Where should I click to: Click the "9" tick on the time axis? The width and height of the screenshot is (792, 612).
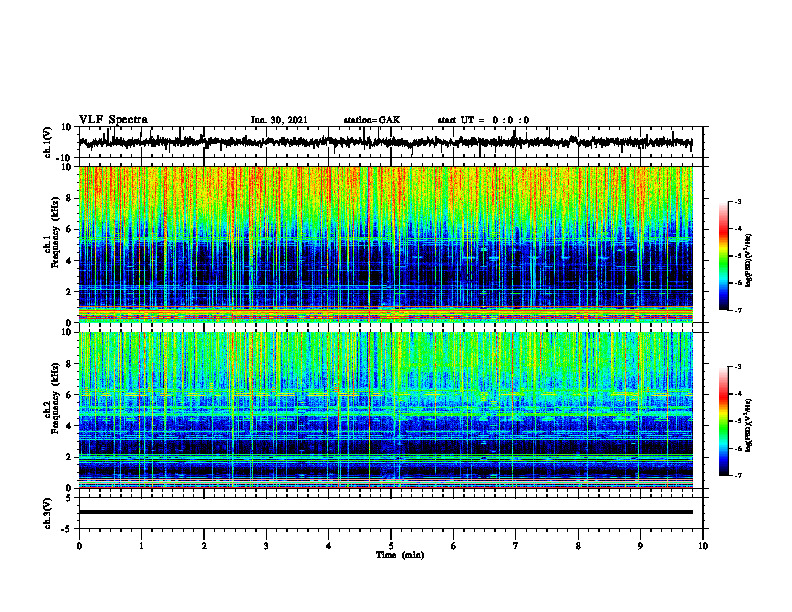pos(640,546)
